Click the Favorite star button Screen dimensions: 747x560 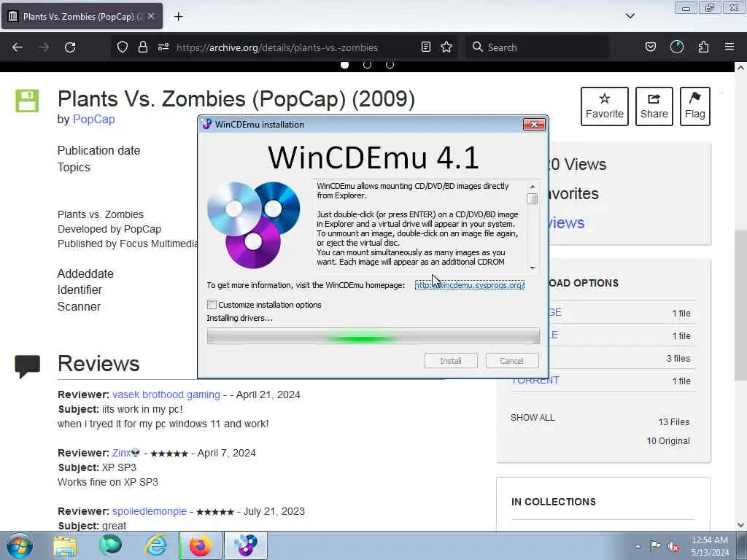[x=605, y=106]
